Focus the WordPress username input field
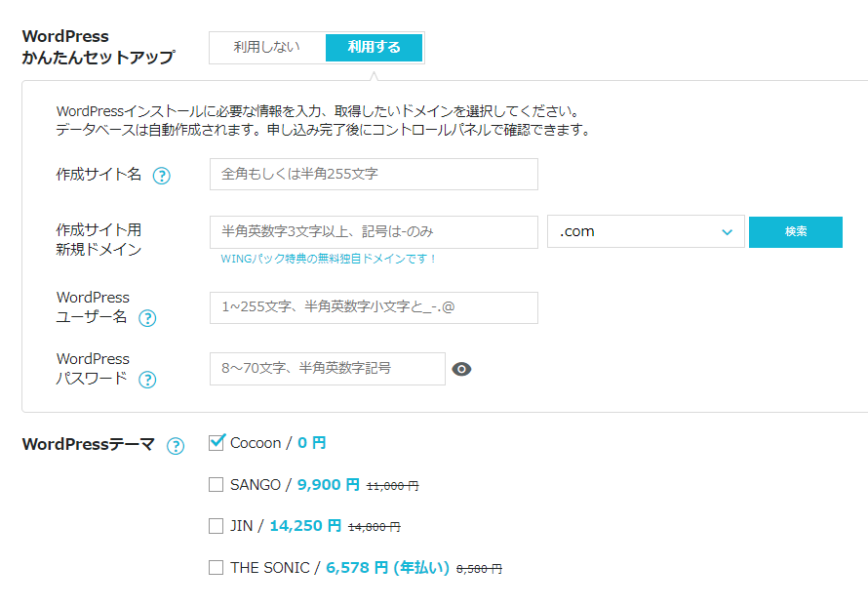This screenshot has width=868, height=607. [374, 307]
